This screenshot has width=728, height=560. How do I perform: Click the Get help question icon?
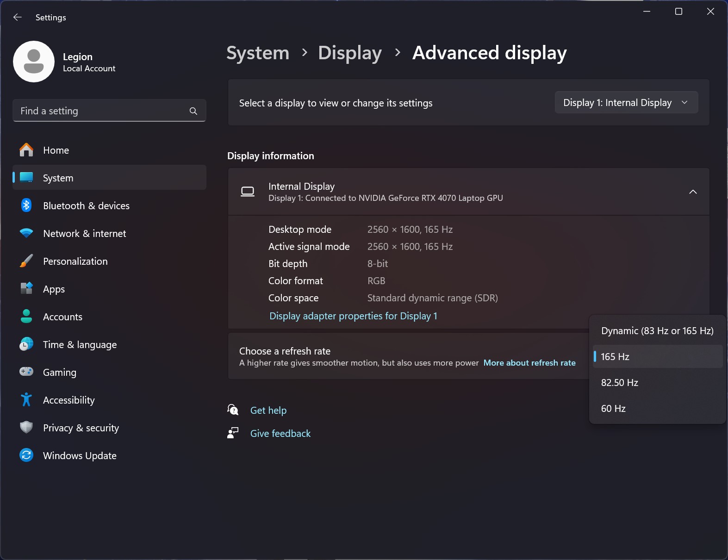point(233,410)
